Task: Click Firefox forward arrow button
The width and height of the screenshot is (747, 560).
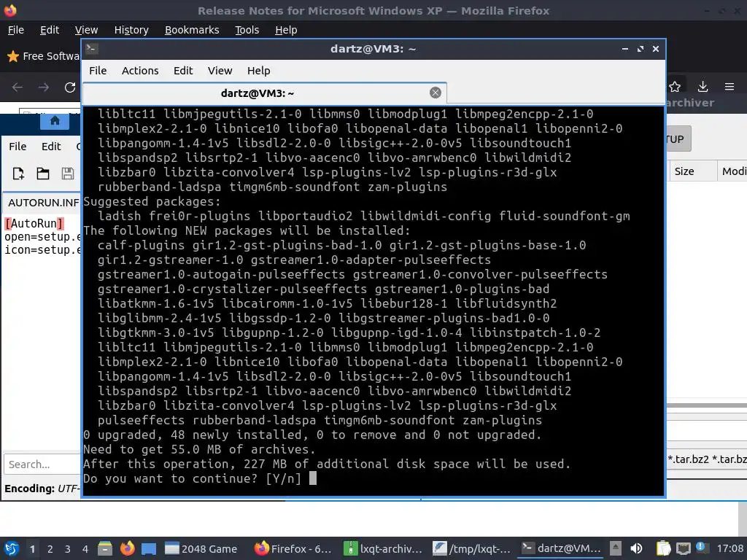Action: 43,87
